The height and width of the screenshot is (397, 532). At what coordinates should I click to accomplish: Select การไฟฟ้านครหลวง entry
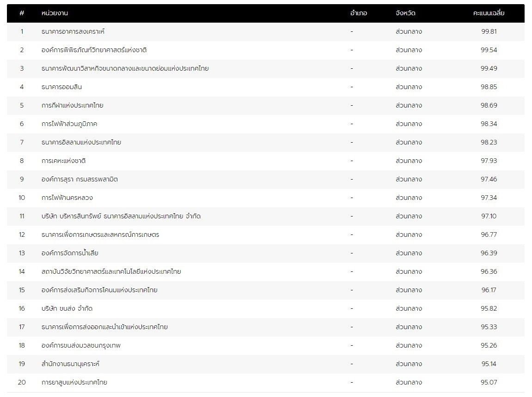tap(67, 198)
